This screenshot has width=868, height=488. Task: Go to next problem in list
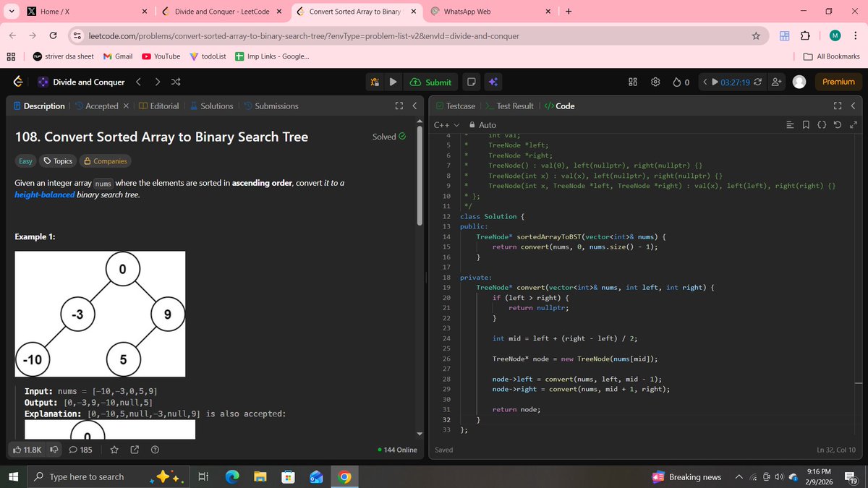coord(157,82)
